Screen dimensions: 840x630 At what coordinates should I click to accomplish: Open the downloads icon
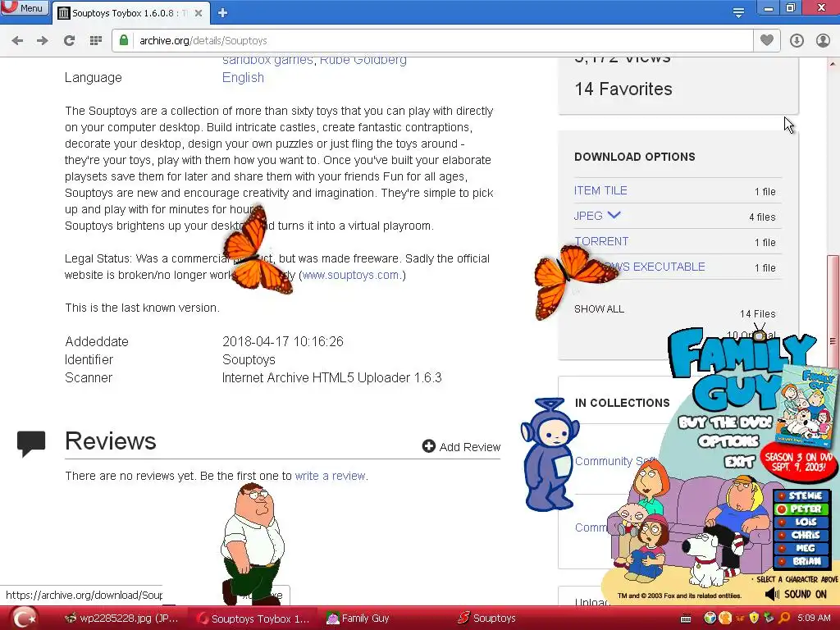797,41
